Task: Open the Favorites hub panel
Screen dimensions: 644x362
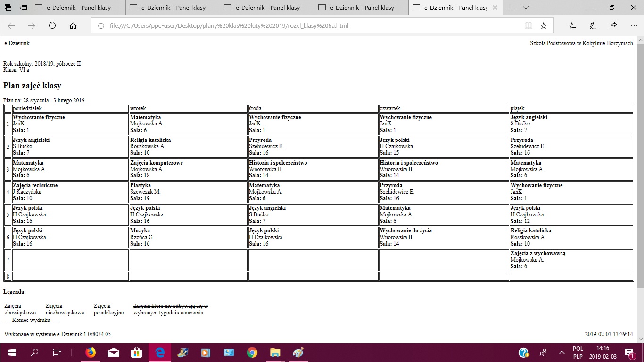Action: (x=572, y=26)
